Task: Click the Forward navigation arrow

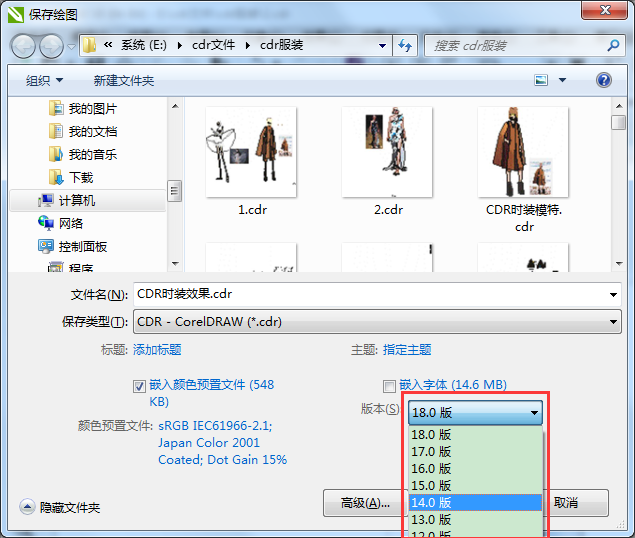Action: [x=51, y=46]
